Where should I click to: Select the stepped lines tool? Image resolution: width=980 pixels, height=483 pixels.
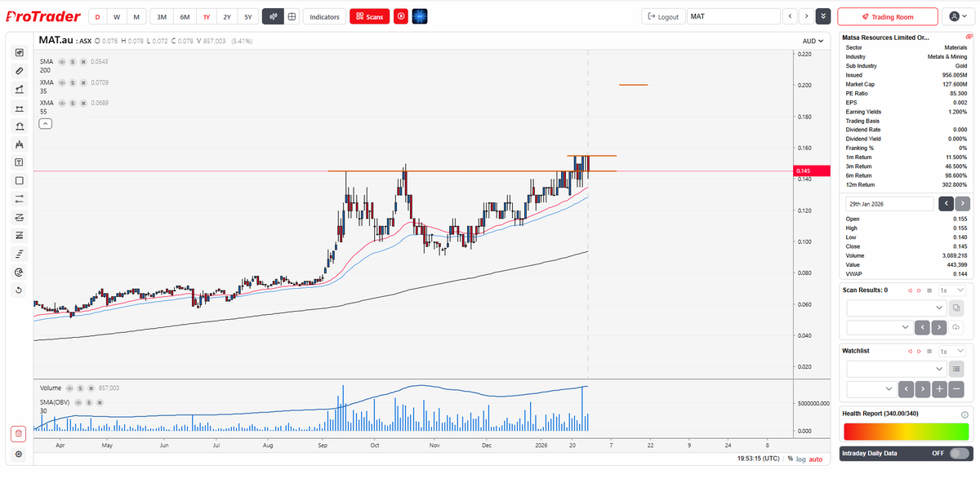19,254
